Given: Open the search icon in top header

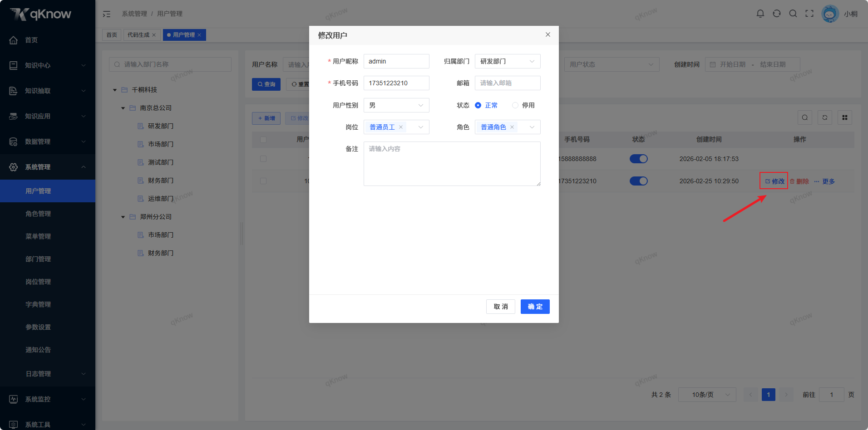Looking at the screenshot, I should click(x=793, y=14).
